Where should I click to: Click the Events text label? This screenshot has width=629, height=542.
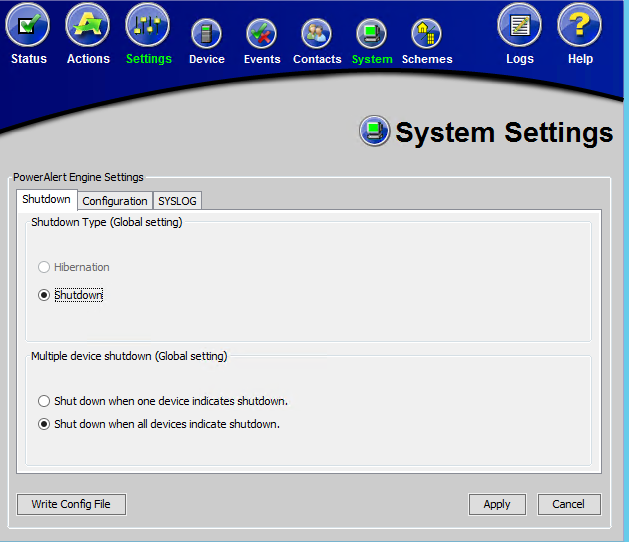coord(262,59)
